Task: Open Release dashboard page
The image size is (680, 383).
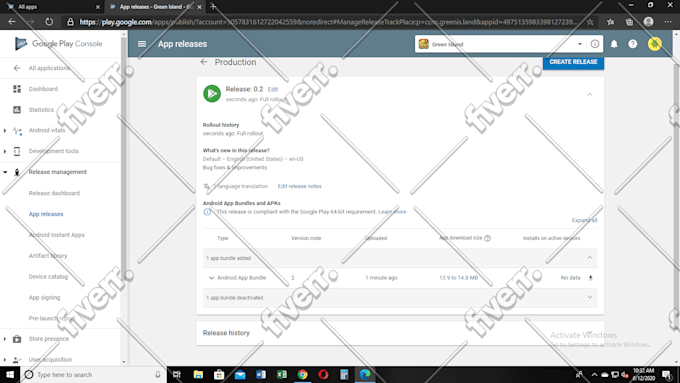Action: point(54,193)
